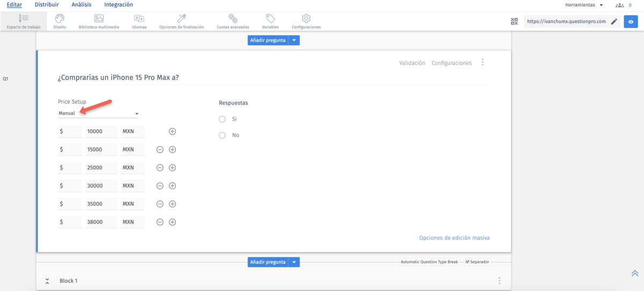The image size is (644, 291).
Task: Click the 38000 price input field
Action: (101, 222)
